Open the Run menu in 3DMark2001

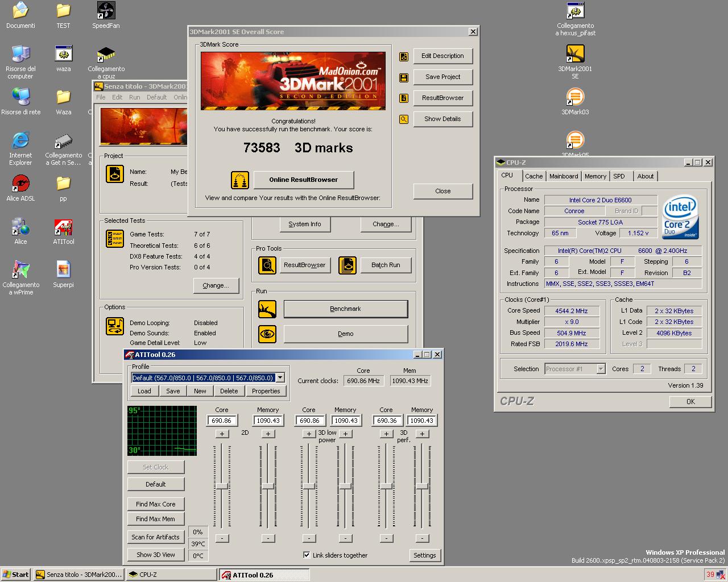[x=134, y=97]
